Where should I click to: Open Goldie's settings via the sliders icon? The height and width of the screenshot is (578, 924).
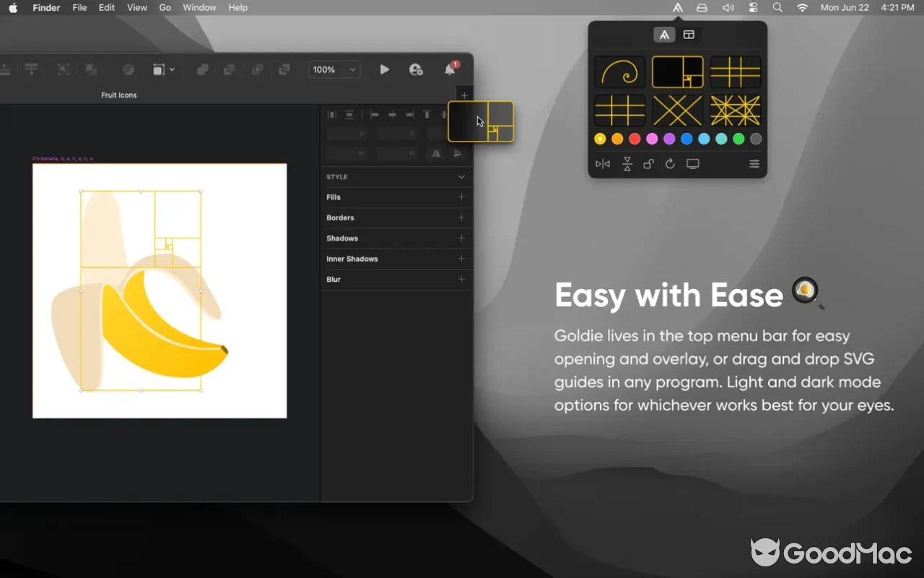[x=754, y=164]
